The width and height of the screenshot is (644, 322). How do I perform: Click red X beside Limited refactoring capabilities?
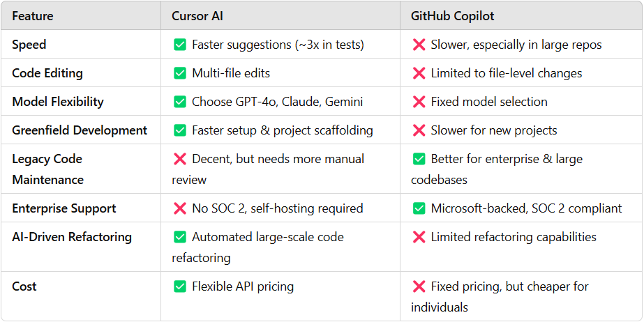click(419, 237)
